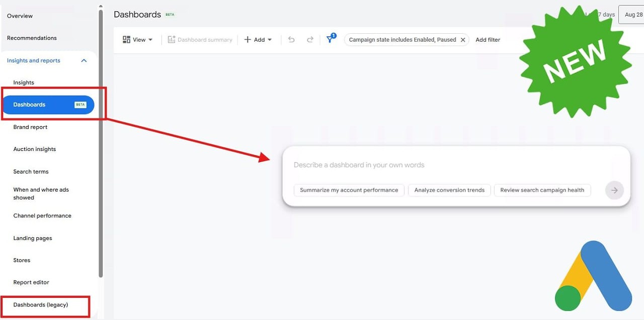The width and height of the screenshot is (644, 320).
Task: Click the plus icon beside Add
Action: [x=248, y=40]
